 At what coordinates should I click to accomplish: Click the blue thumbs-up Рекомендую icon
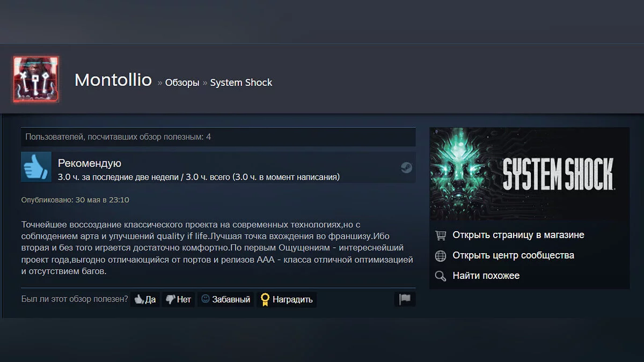click(x=36, y=167)
